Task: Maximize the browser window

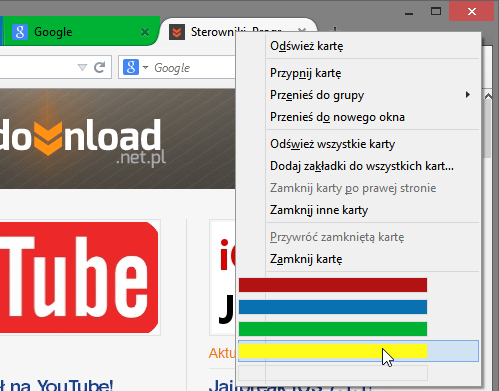Action: click(436, 11)
